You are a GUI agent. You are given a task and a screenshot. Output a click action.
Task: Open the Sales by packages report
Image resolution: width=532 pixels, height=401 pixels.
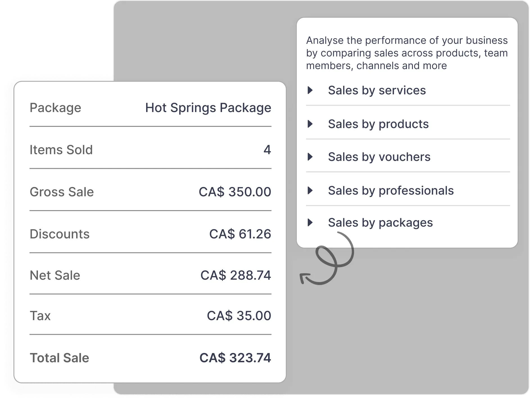[x=380, y=223]
